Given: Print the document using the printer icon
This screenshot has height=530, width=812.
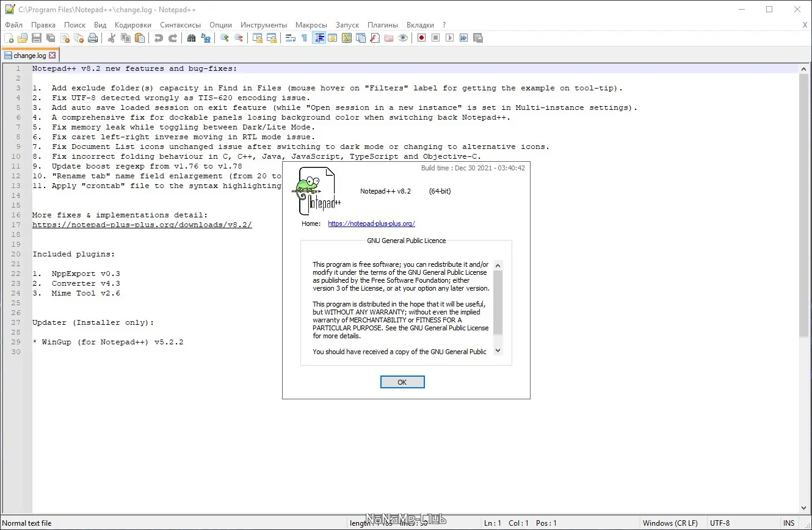Looking at the screenshot, I should tap(93, 38).
